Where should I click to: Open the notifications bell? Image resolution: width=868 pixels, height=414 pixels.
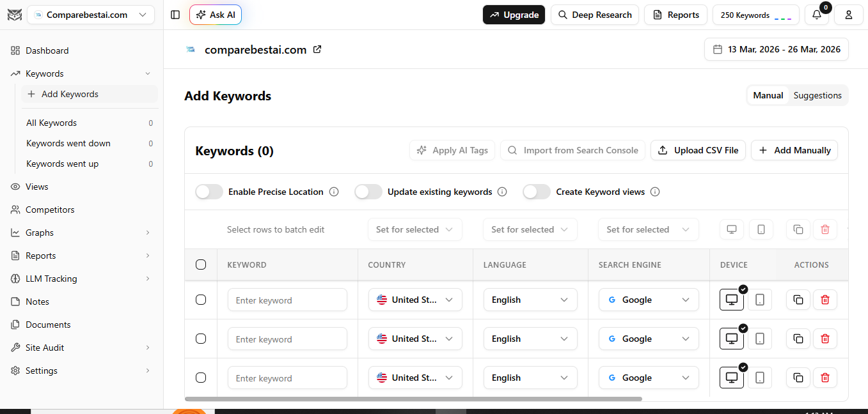(x=817, y=15)
